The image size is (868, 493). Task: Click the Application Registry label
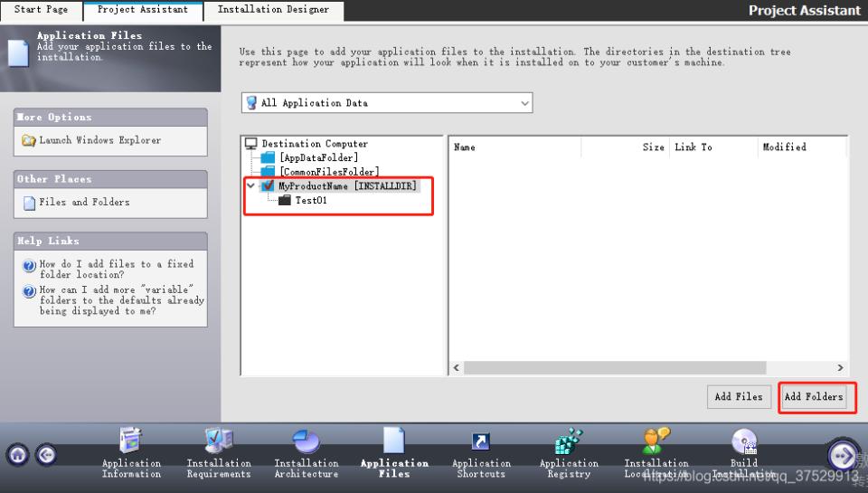pyautogui.click(x=569, y=469)
